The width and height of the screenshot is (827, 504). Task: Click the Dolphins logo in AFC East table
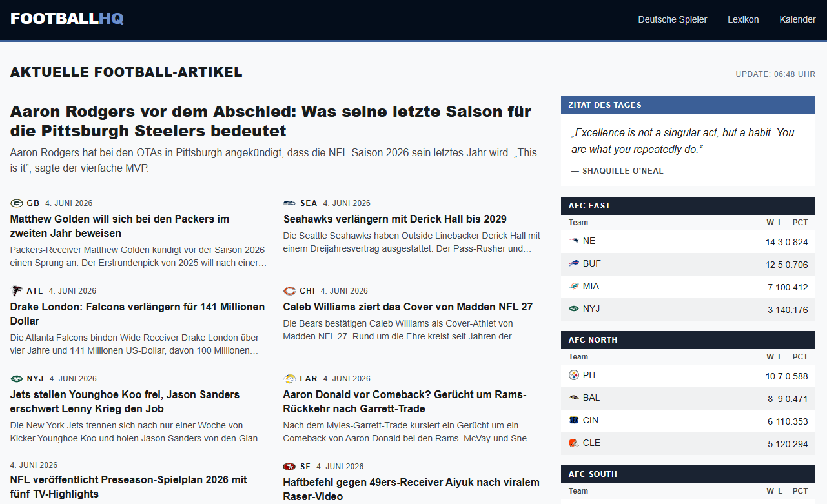tap(574, 286)
